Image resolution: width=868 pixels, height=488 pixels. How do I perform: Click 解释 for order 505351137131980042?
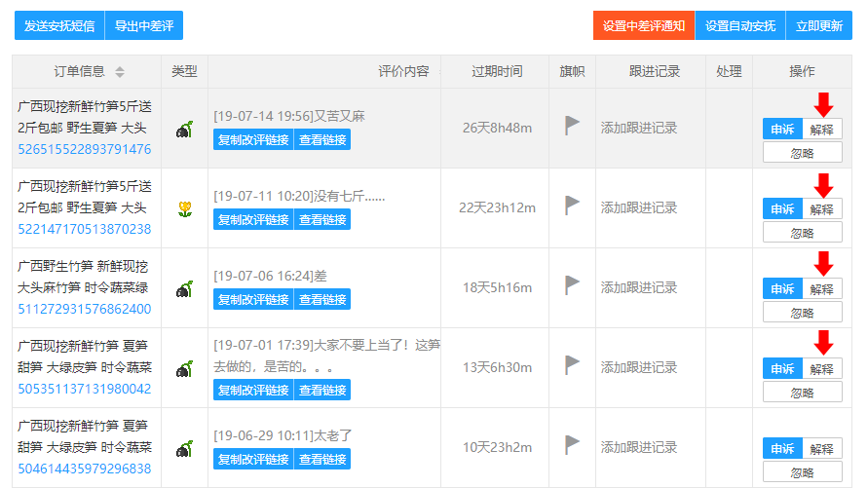point(822,368)
